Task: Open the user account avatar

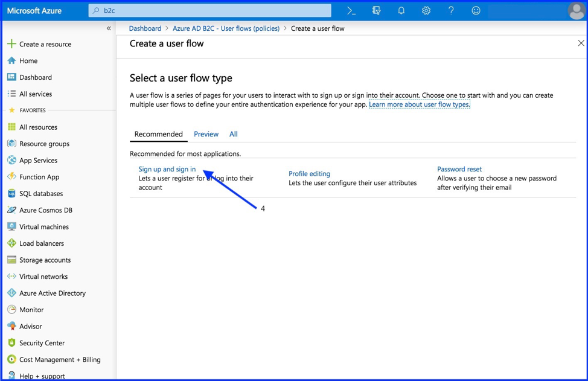Action: click(577, 10)
